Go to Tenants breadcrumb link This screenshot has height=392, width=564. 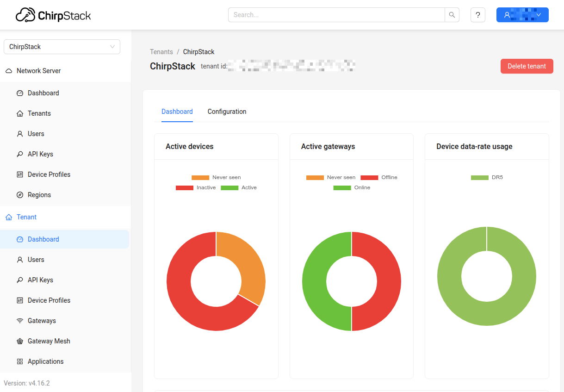coord(161,52)
